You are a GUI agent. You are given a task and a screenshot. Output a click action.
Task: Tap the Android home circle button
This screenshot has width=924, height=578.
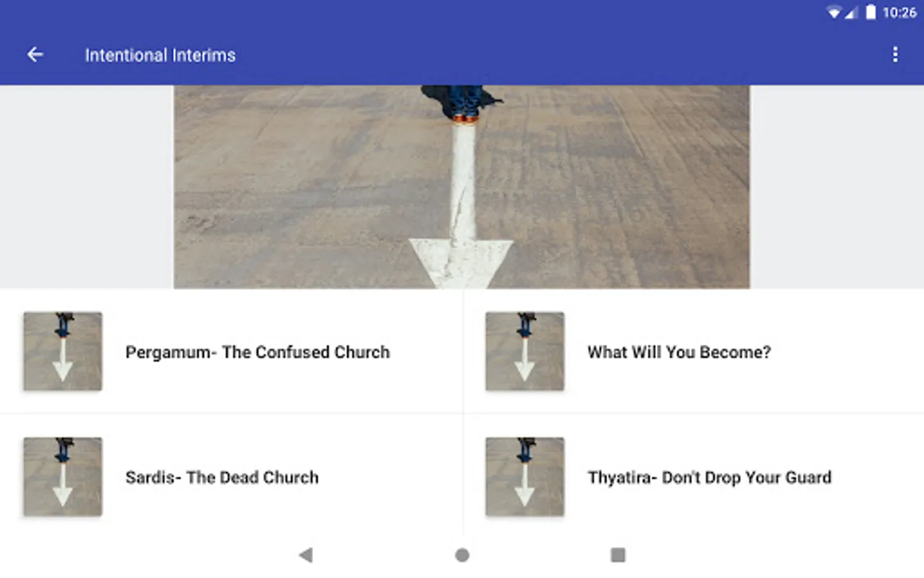pos(462,555)
